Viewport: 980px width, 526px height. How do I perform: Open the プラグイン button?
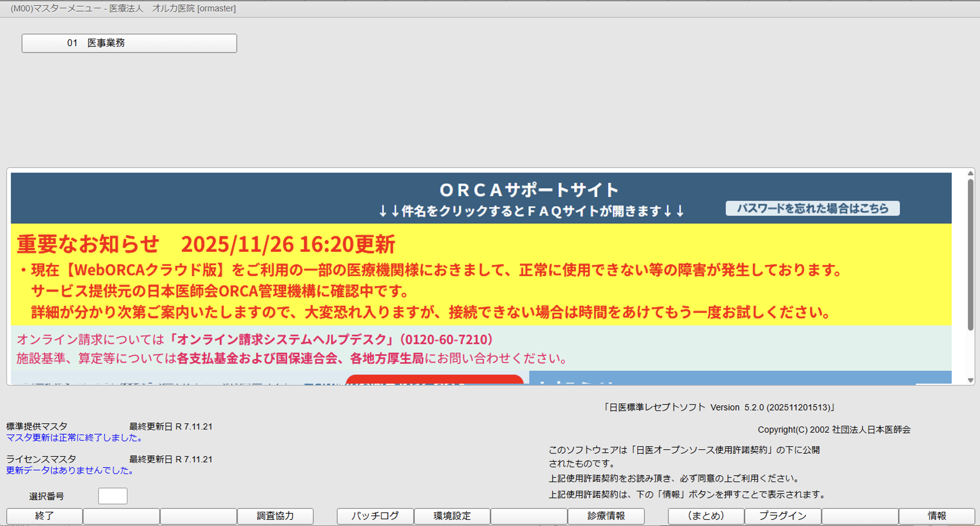tap(783, 516)
